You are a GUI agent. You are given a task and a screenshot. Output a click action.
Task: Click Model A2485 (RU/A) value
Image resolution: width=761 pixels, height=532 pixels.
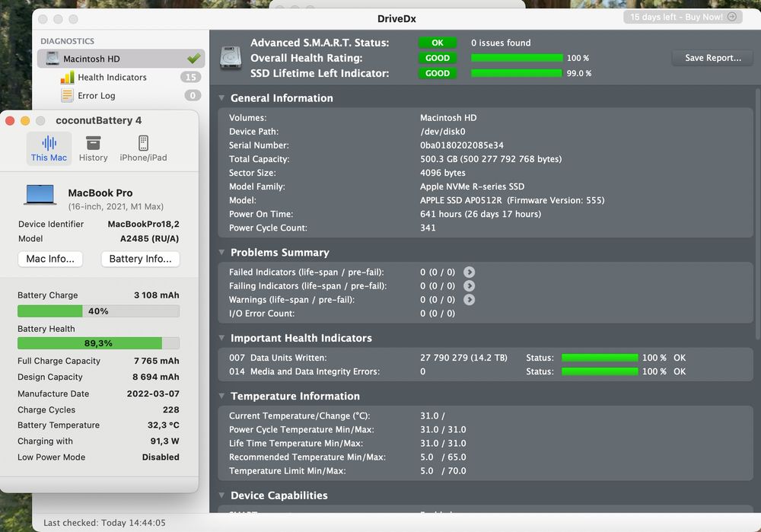tap(149, 239)
